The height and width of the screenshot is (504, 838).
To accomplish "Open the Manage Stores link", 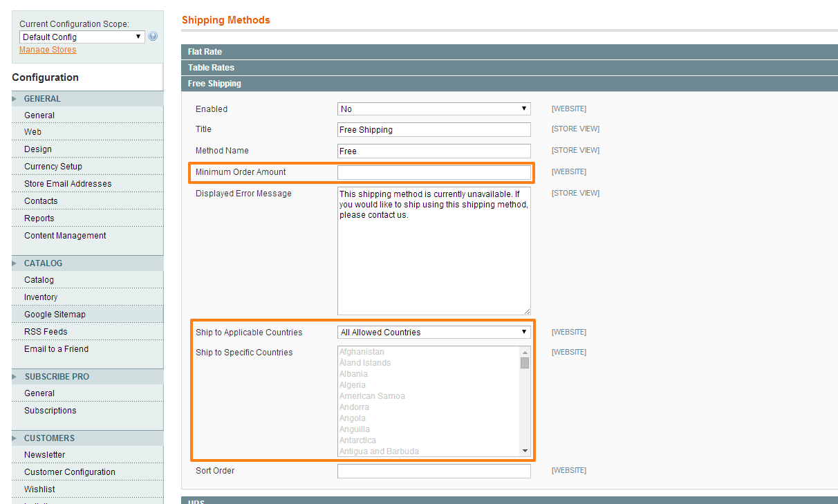I will coord(48,50).
